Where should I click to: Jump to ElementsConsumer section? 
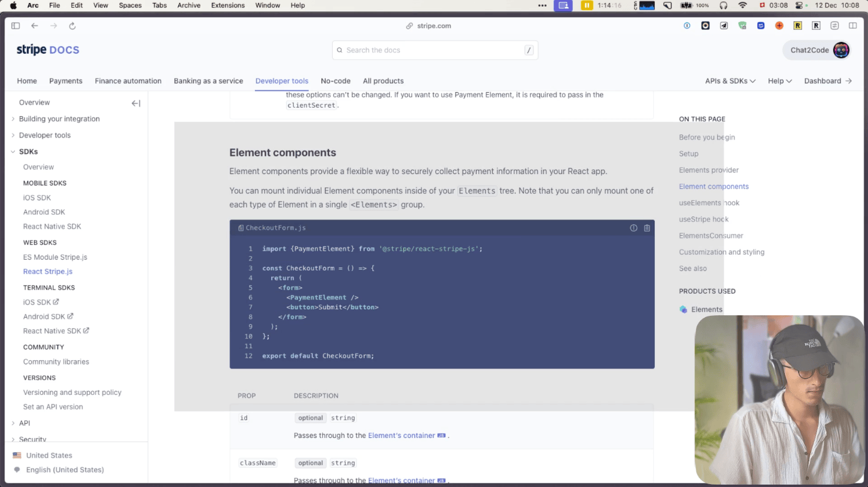(711, 236)
